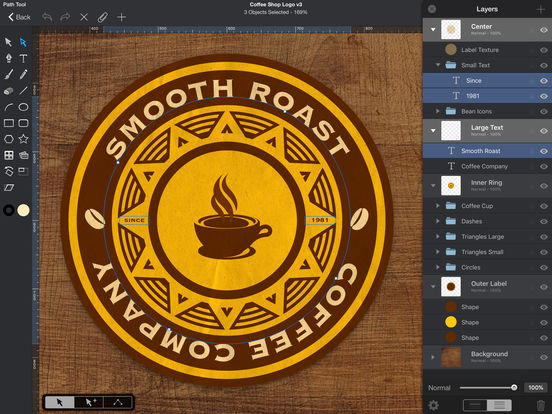Viewport: 552px width, 414px height.
Task: Add a new layer with plus button
Action: point(541,9)
